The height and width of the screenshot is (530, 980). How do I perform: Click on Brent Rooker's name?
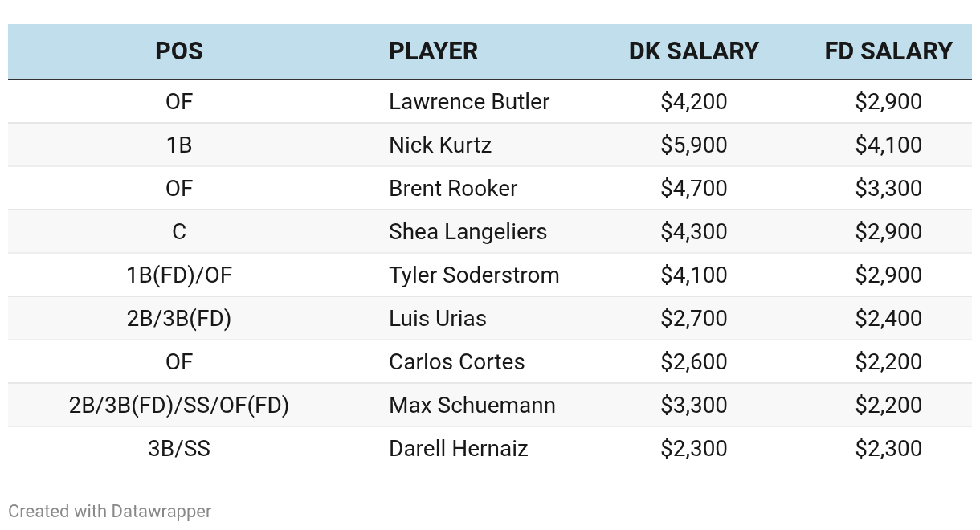click(x=453, y=189)
